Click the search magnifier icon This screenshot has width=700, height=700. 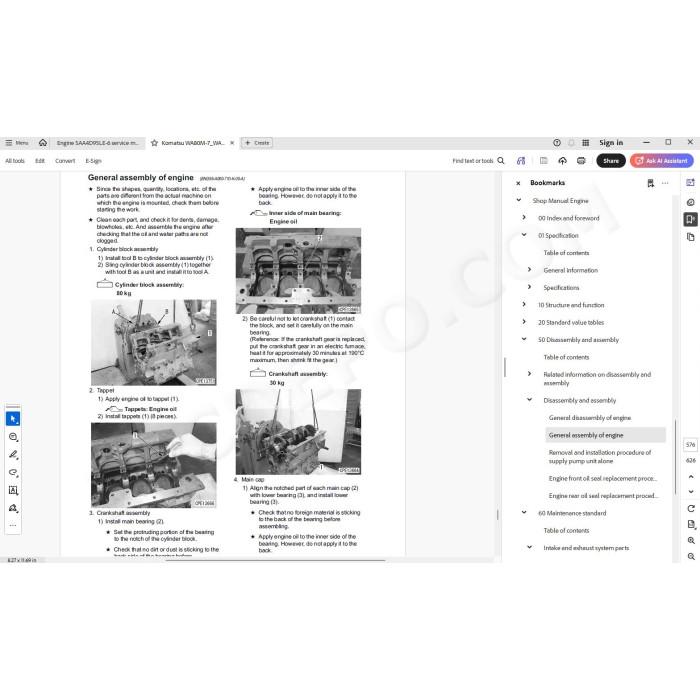coord(501,161)
